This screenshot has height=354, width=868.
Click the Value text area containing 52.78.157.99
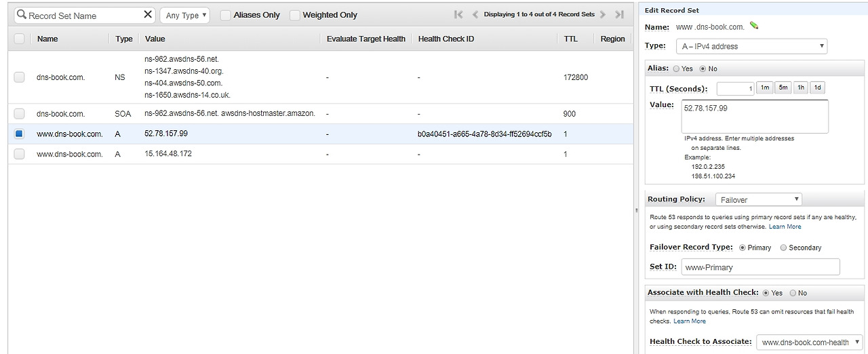click(x=755, y=116)
